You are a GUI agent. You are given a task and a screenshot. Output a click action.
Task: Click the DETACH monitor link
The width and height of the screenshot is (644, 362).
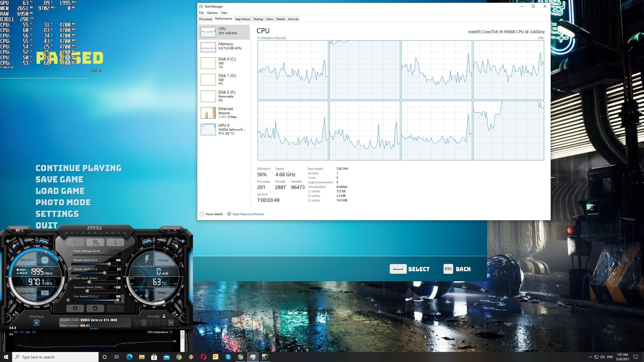94,329
